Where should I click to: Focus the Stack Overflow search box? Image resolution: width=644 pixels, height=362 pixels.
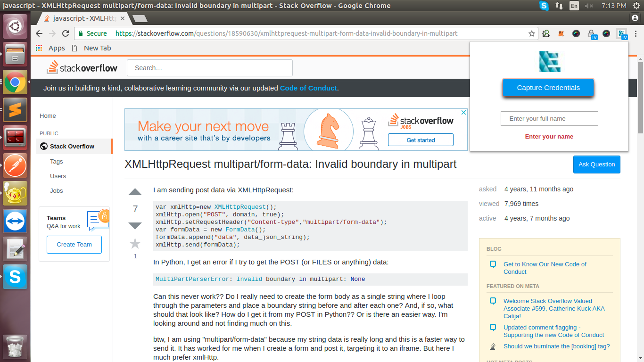coord(210,68)
